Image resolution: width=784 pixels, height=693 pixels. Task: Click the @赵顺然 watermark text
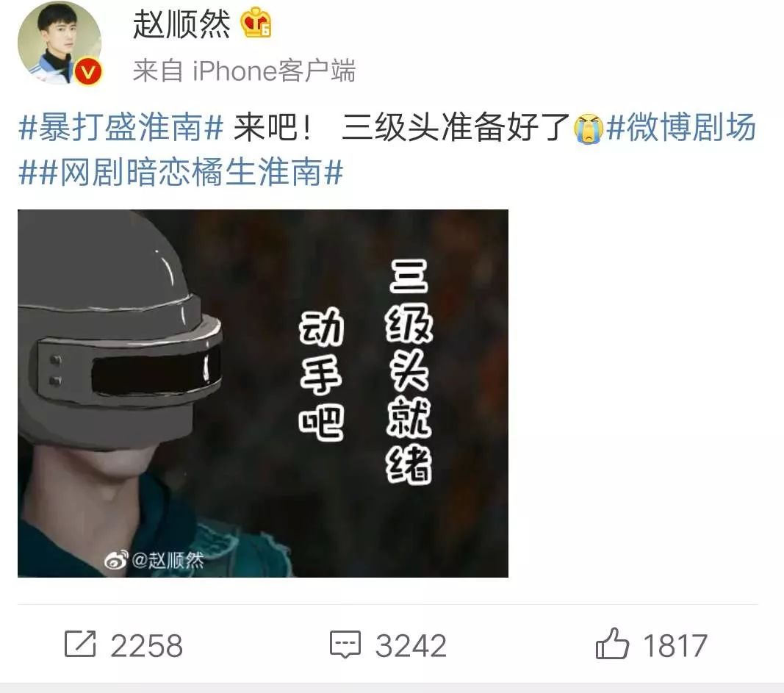(168, 560)
